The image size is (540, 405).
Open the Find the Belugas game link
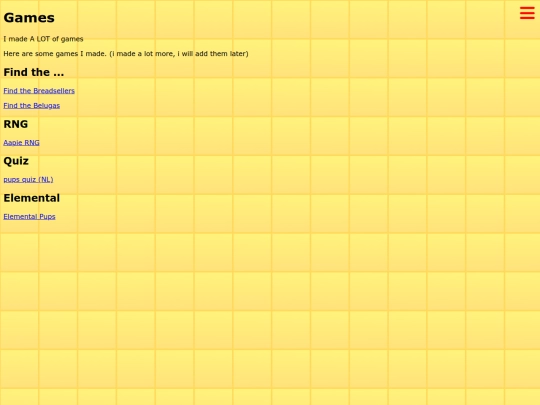coord(32,105)
